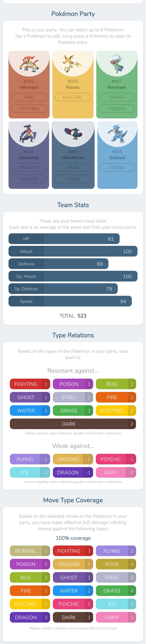The width and height of the screenshot is (146, 644).
Task: Tap the Infernape sprite image
Action: coord(29,63)
